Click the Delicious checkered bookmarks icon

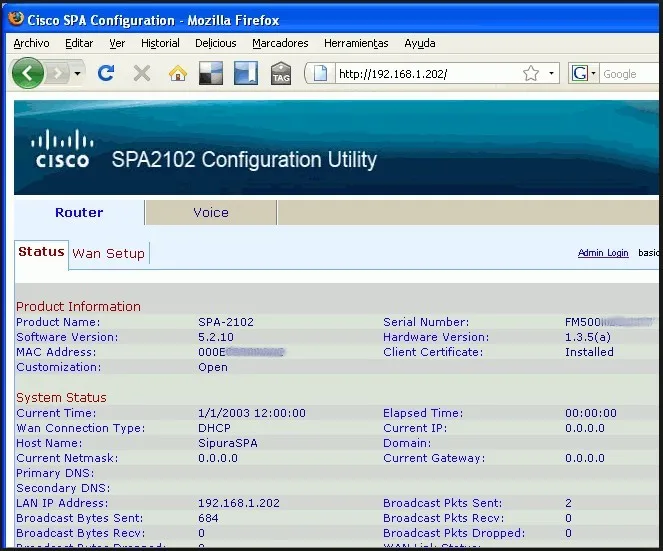click(211, 73)
